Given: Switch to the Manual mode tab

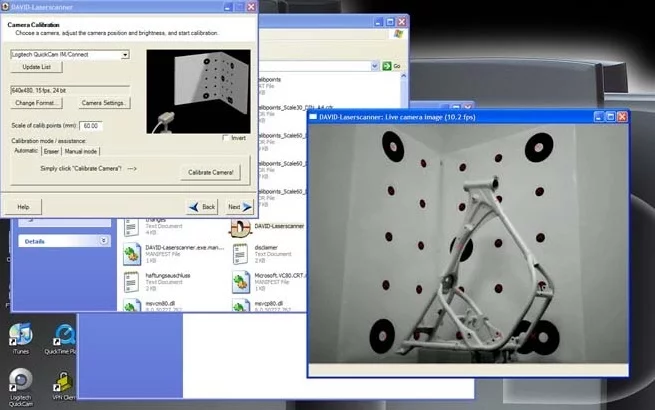Looking at the screenshot, I should coord(81,151).
